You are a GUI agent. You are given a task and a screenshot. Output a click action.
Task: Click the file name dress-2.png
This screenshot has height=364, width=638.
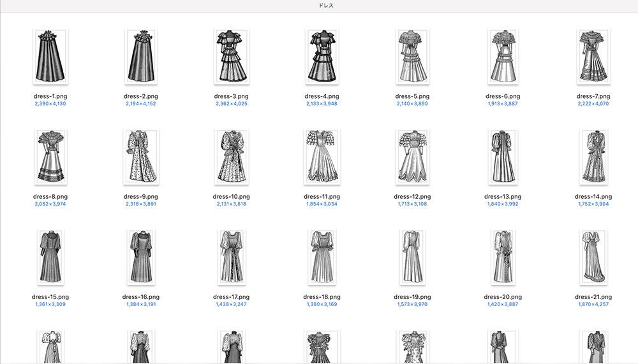(x=141, y=96)
